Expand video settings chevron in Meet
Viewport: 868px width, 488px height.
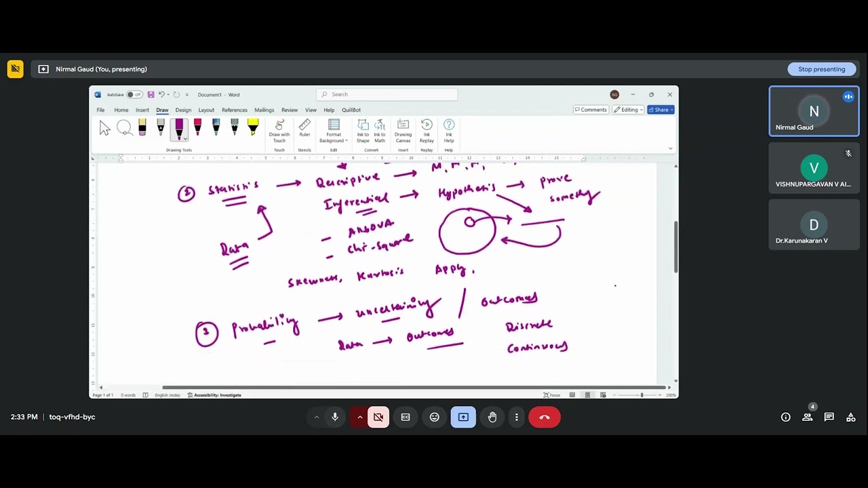pos(359,417)
